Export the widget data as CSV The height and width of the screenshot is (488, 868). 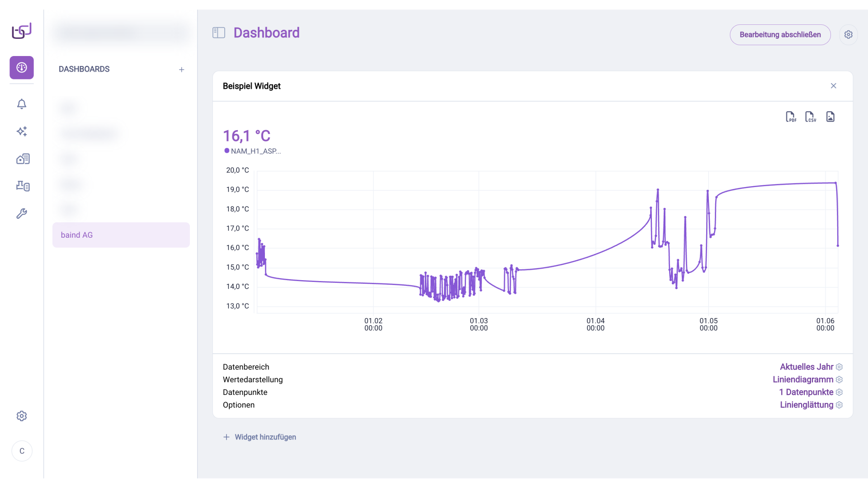[x=811, y=117]
